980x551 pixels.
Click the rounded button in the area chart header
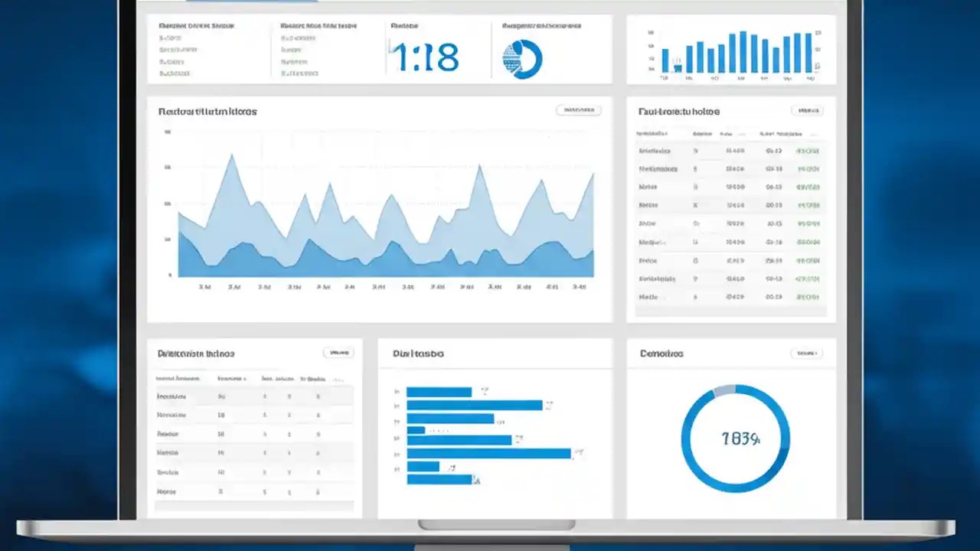coord(578,109)
